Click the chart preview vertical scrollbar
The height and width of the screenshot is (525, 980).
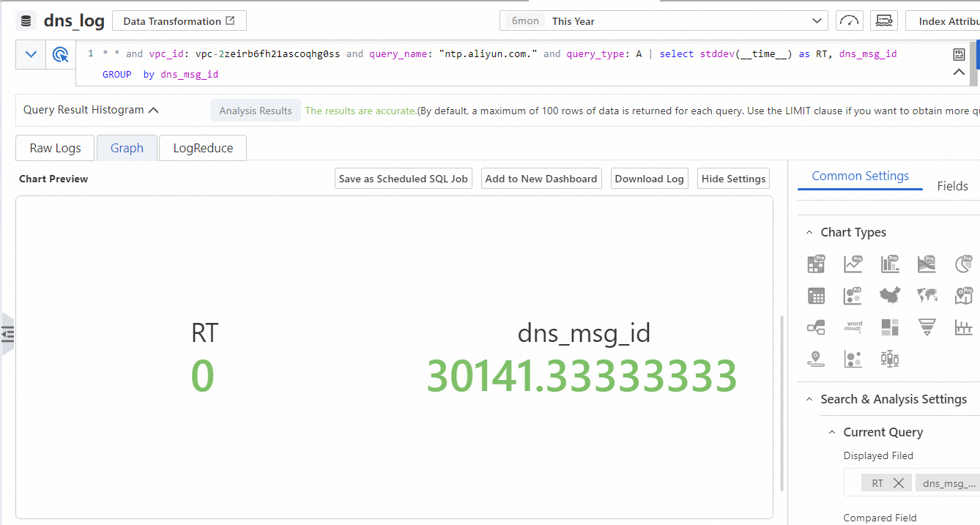[x=782, y=403]
